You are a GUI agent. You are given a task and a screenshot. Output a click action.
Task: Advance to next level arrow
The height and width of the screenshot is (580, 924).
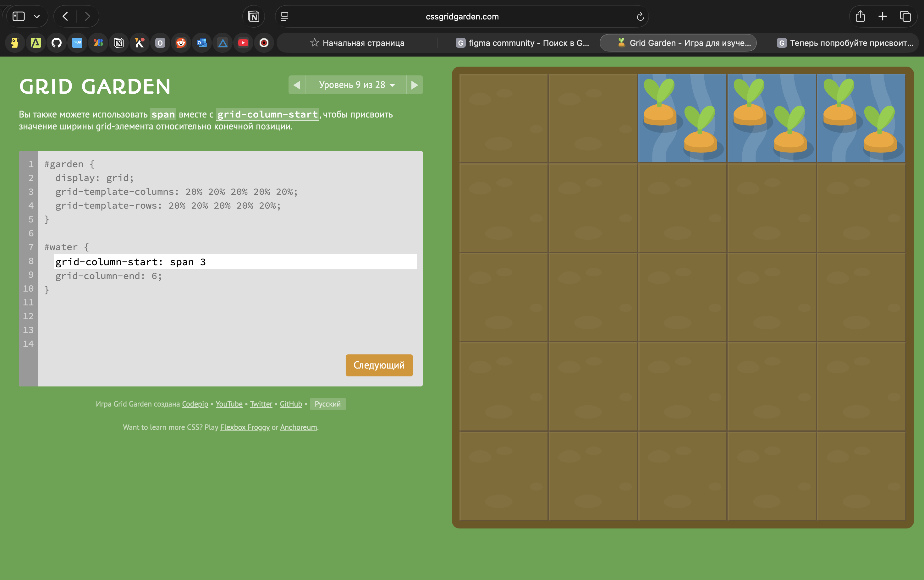(415, 85)
